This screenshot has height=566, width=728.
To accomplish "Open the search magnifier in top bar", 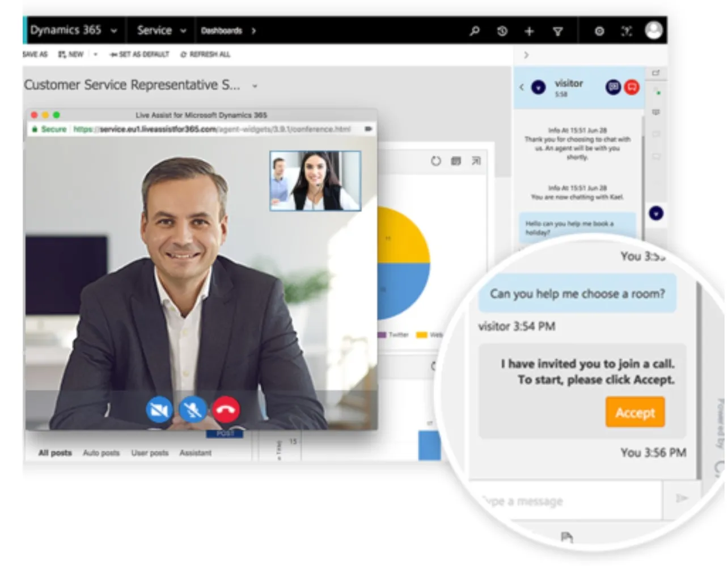I will [x=475, y=31].
